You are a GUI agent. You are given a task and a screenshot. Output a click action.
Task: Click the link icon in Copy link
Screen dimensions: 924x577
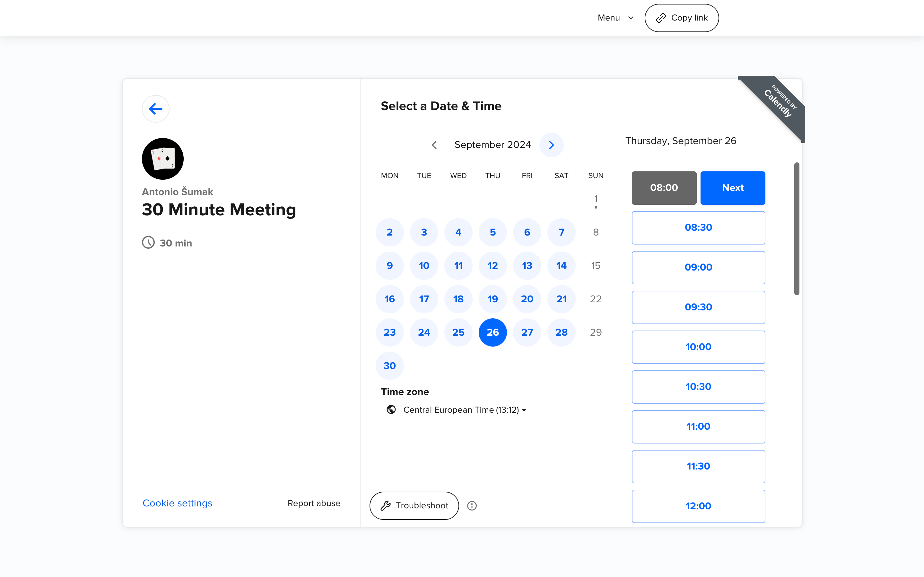[x=661, y=18]
